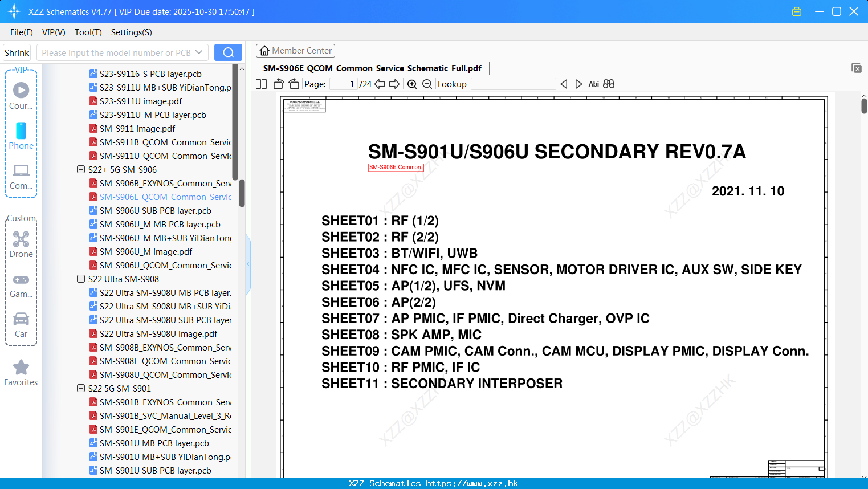Collapse the S22 5G SM-S901 group
The width and height of the screenshot is (868, 489).
[x=81, y=388]
